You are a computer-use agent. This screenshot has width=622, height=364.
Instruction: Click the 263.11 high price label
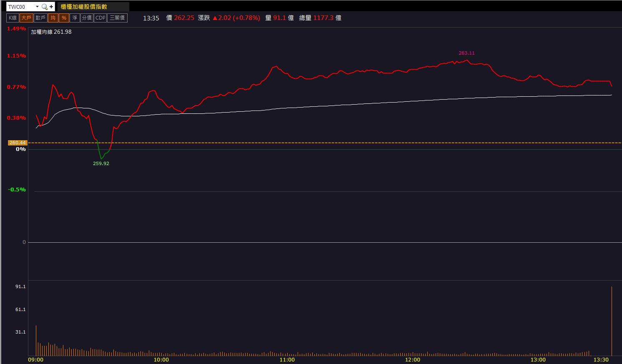[x=466, y=53]
